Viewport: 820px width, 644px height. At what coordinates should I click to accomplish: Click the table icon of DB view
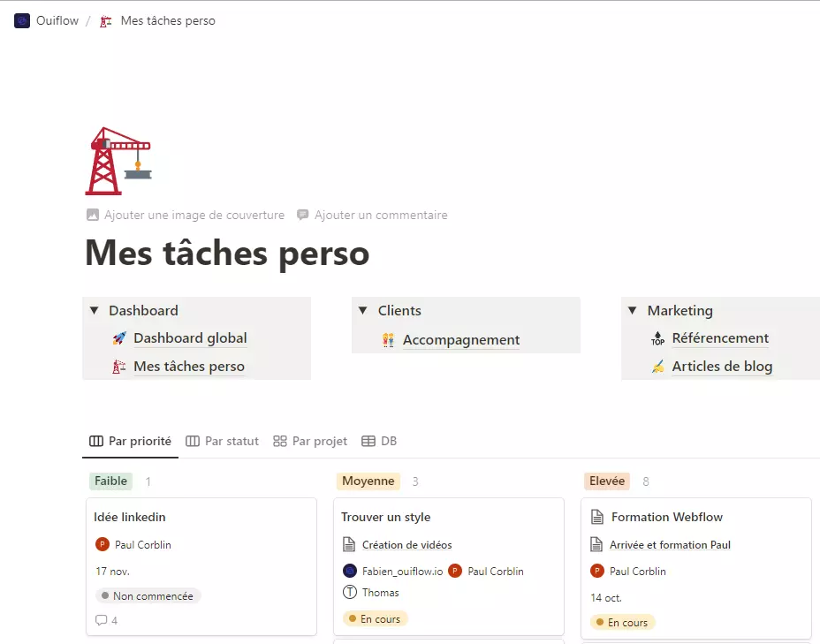[368, 441]
